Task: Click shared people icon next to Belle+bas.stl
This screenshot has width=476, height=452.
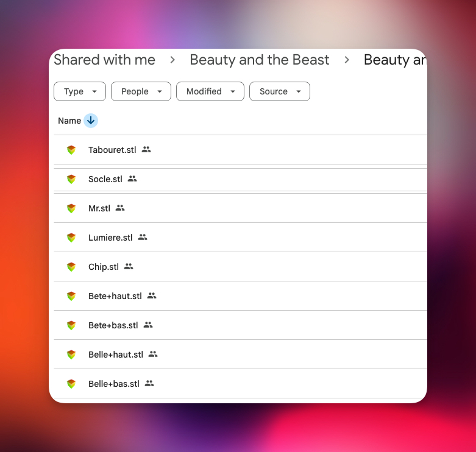Action: (x=149, y=383)
